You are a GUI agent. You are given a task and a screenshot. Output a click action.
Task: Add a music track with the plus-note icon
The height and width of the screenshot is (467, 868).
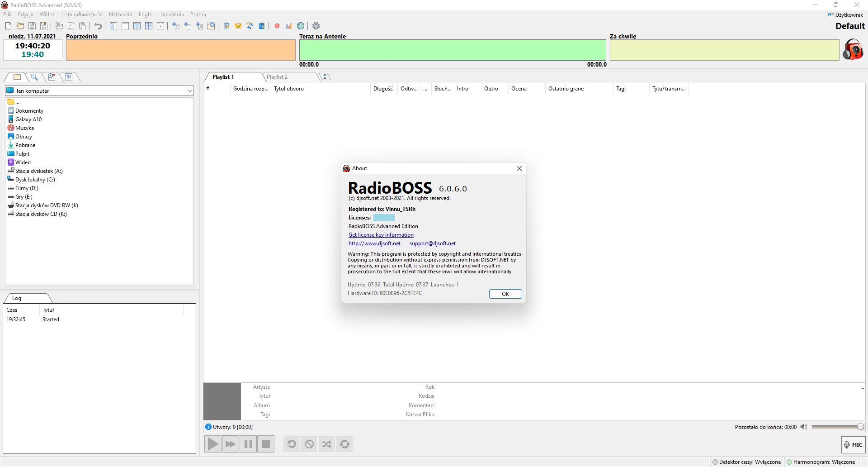(176, 26)
